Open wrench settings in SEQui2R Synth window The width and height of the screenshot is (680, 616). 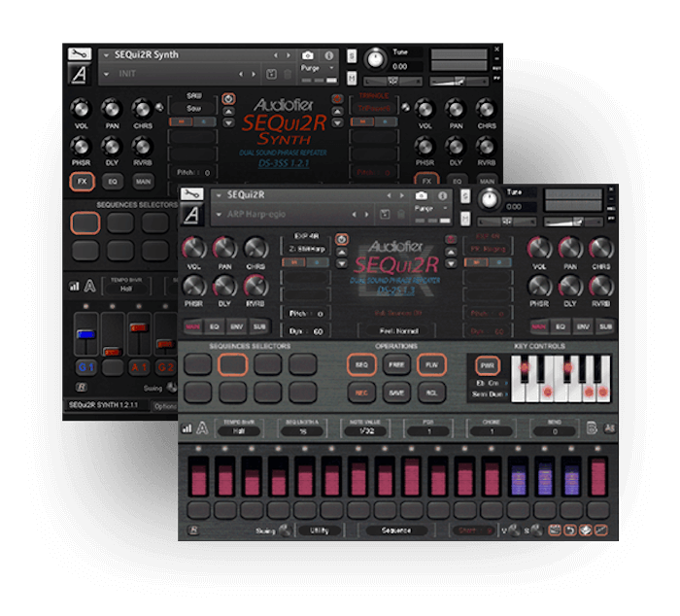click(80, 53)
